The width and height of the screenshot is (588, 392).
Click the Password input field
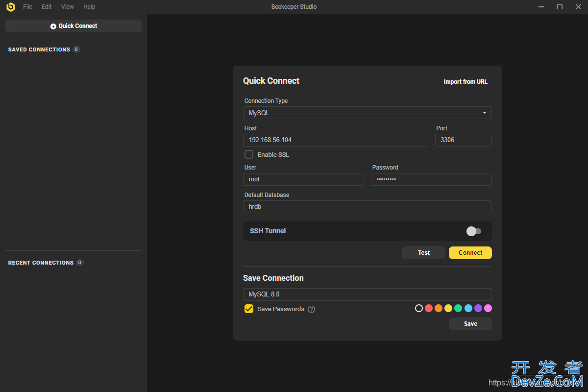pos(431,179)
